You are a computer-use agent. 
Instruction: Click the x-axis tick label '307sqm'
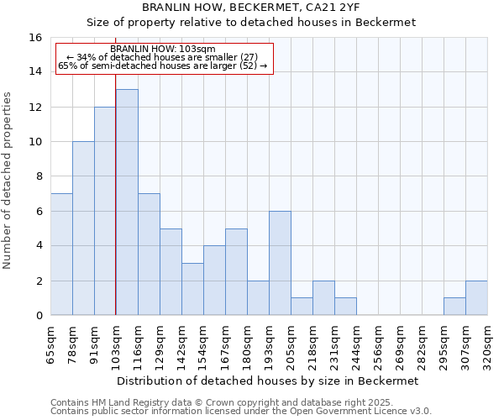pos(465,349)
